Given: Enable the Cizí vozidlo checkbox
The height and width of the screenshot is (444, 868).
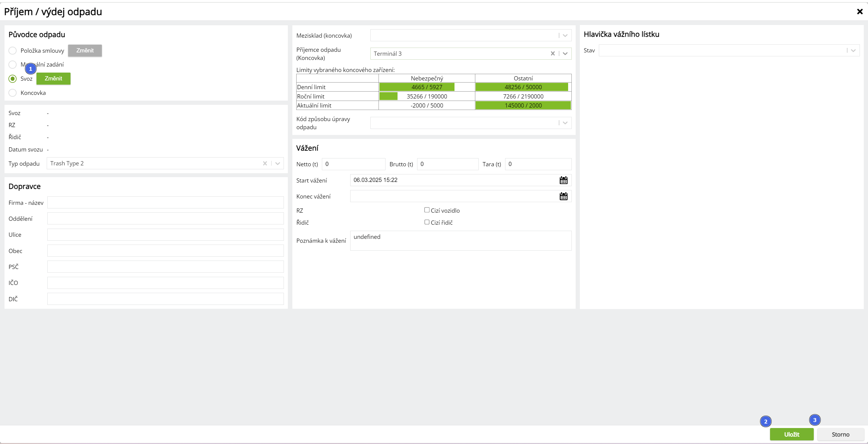Looking at the screenshot, I should tap(427, 210).
